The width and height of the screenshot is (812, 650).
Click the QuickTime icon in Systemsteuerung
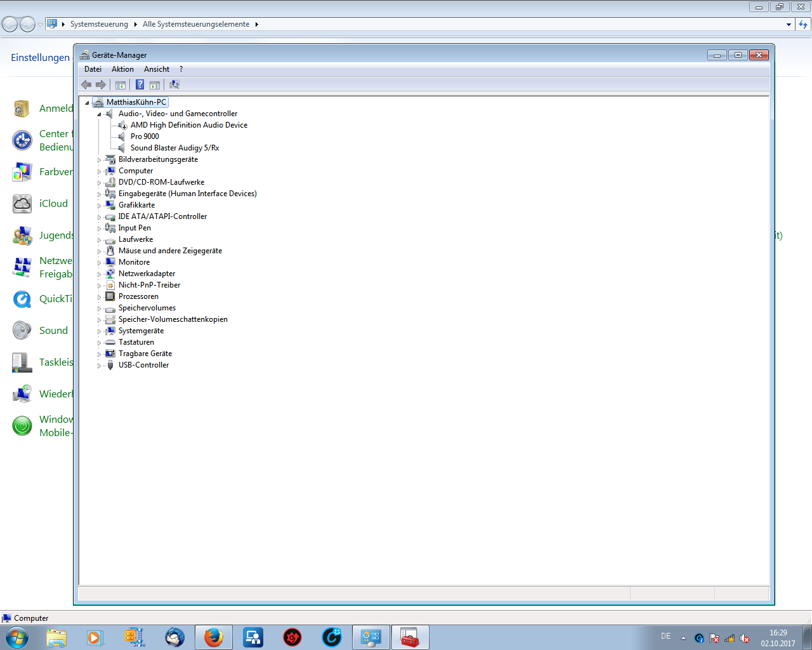point(22,299)
